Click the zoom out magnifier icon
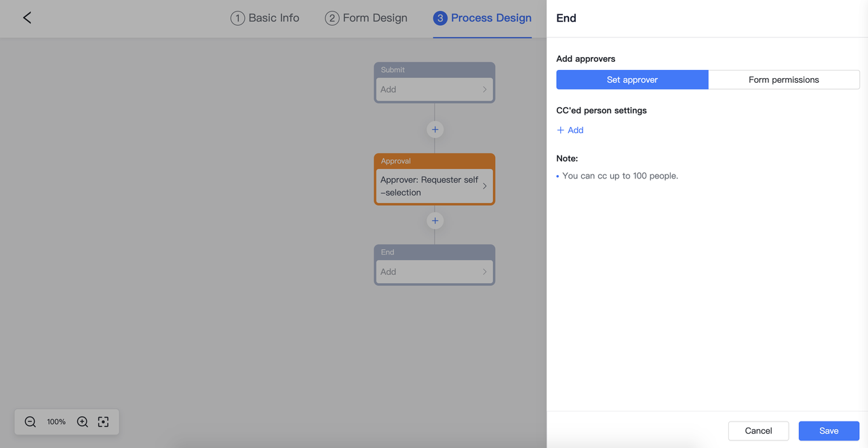This screenshot has width=868, height=448. click(x=31, y=422)
